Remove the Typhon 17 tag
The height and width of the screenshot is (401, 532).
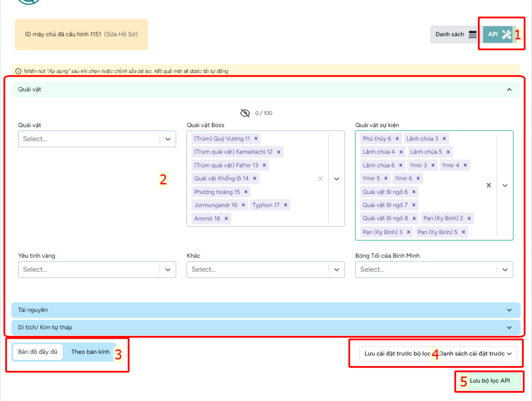click(x=286, y=205)
